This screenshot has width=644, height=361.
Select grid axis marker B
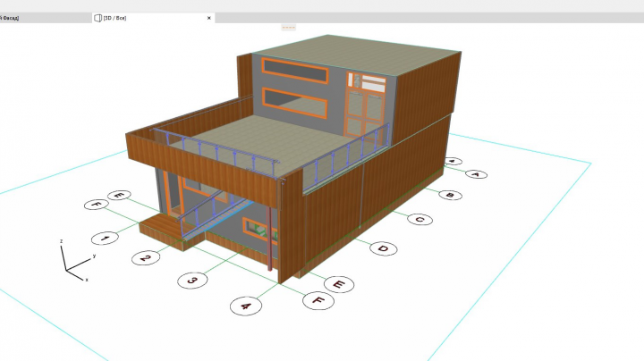pos(450,195)
